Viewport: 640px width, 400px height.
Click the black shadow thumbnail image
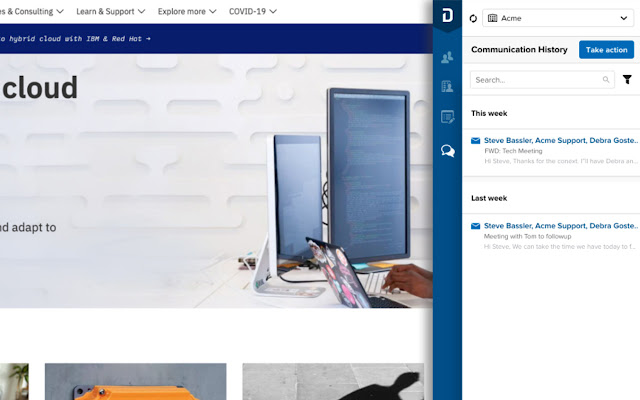click(333, 382)
